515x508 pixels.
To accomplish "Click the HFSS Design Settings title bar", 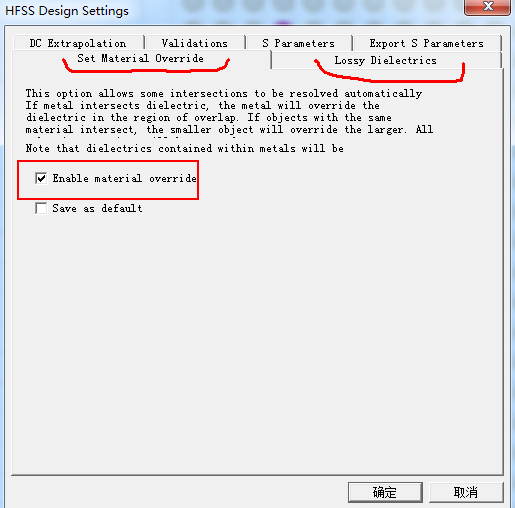I will (x=233, y=11).
